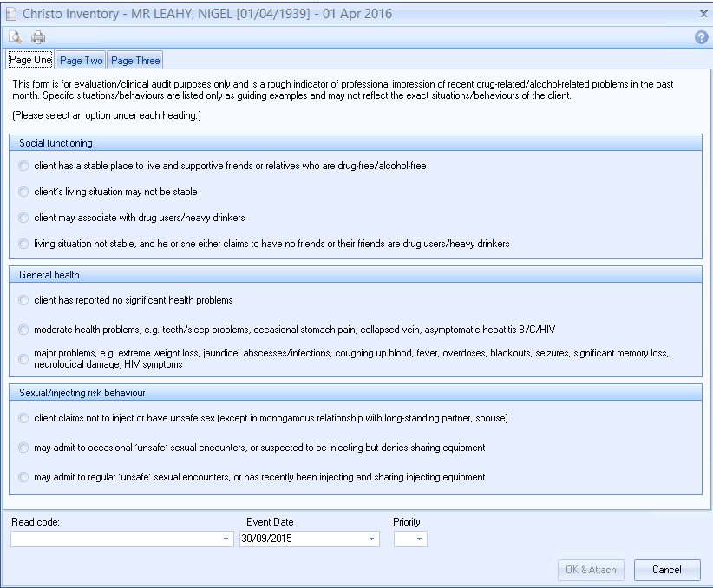The image size is (713, 588).
Task: Open the Page Three tab
Action: click(x=134, y=61)
